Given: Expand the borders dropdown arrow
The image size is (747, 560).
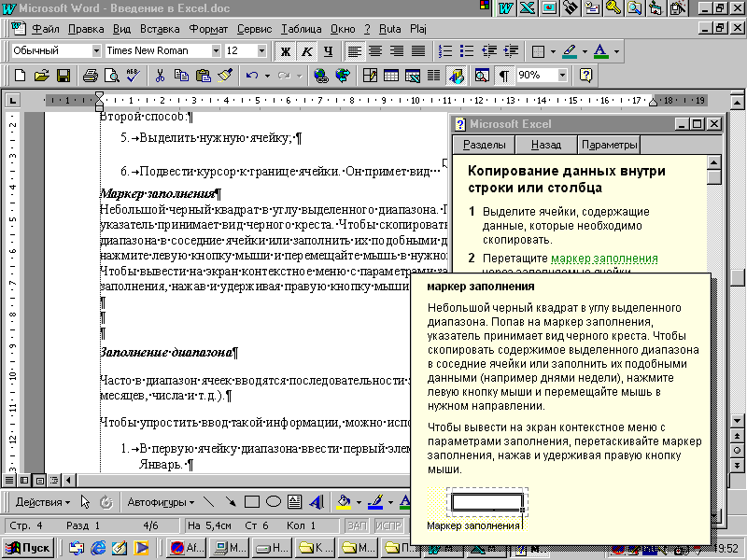Looking at the screenshot, I should tap(553, 51).
